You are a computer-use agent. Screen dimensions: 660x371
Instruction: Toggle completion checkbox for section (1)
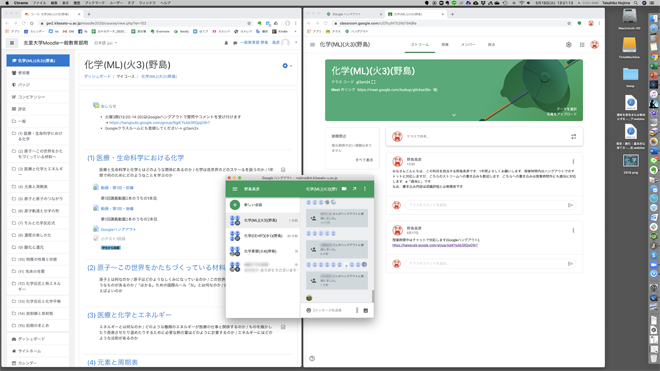pos(283,170)
